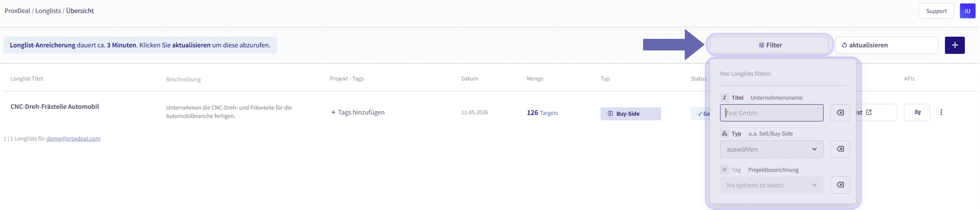Click '+ Tags hinzufügen' to add tags

(x=357, y=113)
